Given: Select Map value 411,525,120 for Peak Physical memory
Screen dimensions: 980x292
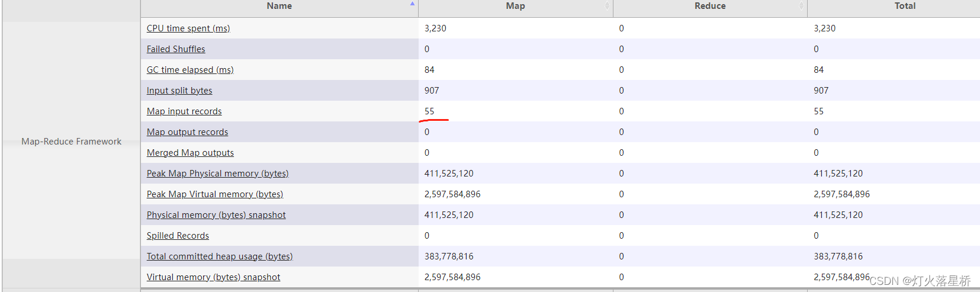Looking at the screenshot, I should (449, 174).
